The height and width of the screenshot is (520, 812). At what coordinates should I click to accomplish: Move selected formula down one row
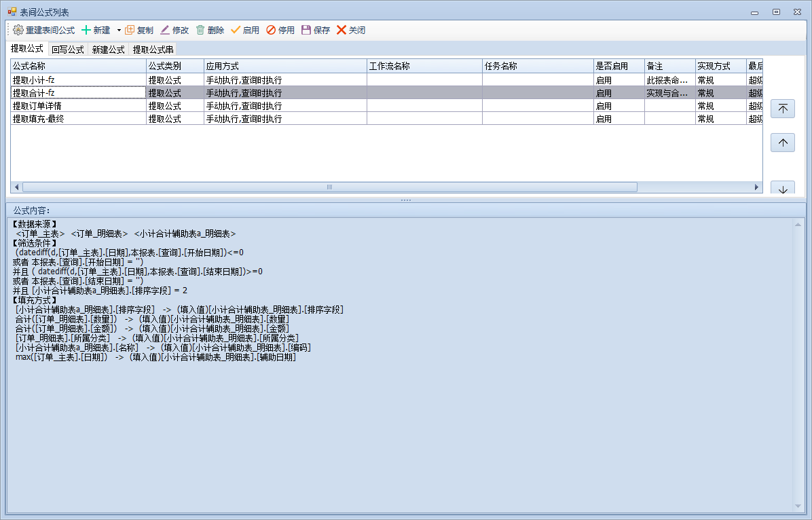783,189
